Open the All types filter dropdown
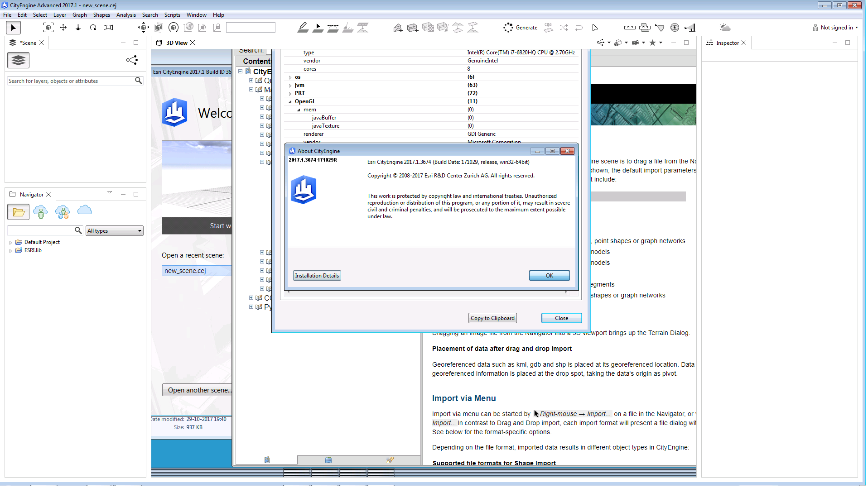This screenshot has height=488, width=868. pyautogui.click(x=115, y=231)
